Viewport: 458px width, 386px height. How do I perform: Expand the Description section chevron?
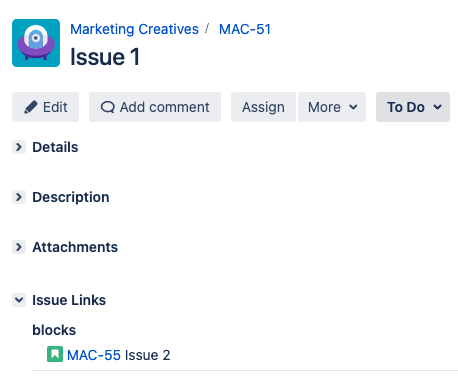19,197
